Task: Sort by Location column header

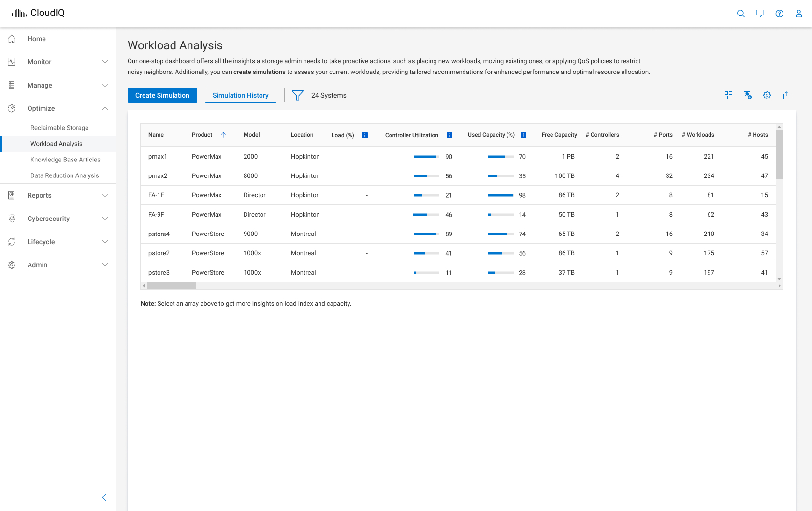Action: (x=302, y=135)
